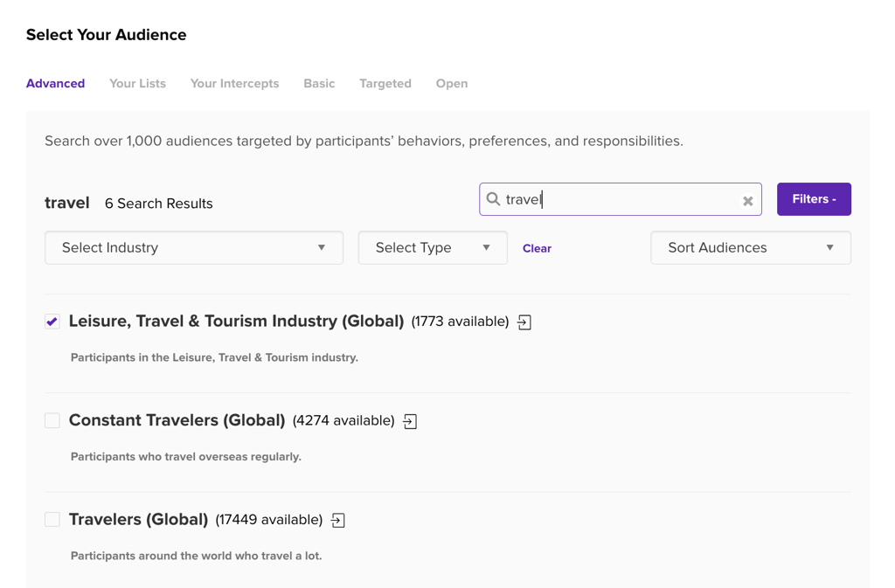The width and height of the screenshot is (895, 588).
Task: Clear the search field with X icon
Action: [748, 200]
